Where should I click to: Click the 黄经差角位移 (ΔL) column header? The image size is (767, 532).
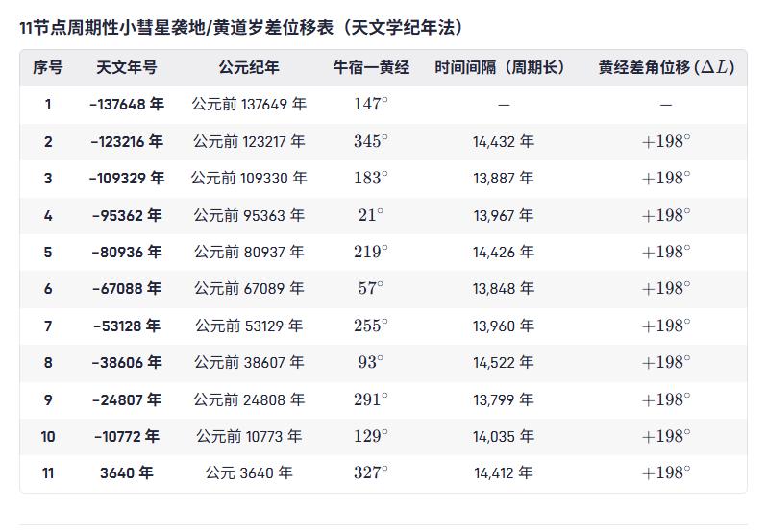(666, 67)
